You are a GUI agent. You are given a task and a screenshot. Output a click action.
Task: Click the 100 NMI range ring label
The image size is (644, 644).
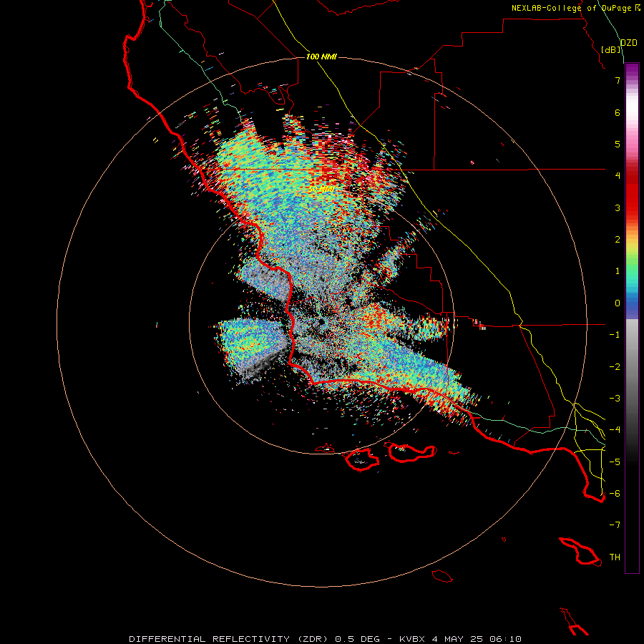pos(321,57)
